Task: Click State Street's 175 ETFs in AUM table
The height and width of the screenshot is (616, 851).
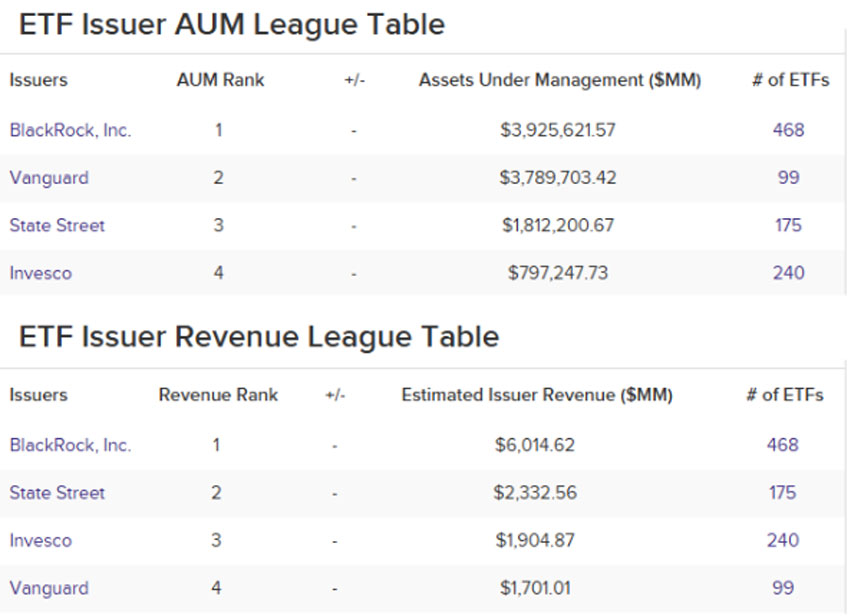Action: tap(788, 226)
